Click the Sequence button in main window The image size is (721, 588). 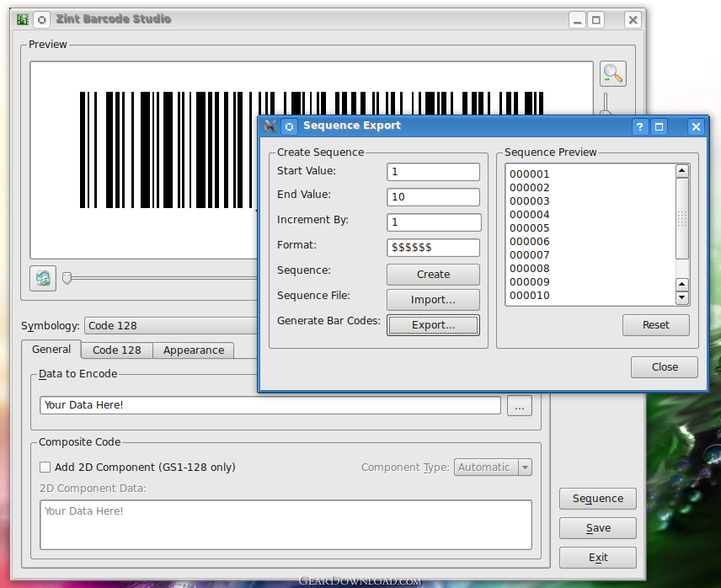(x=598, y=499)
